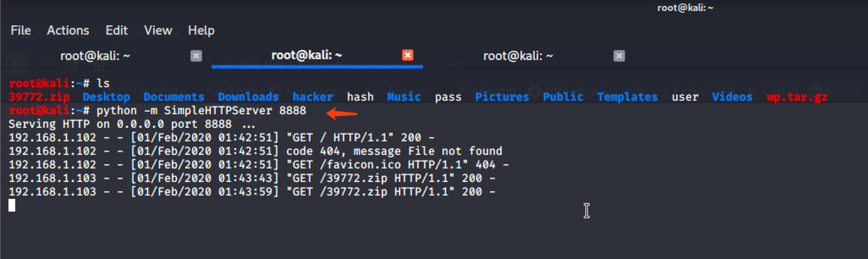Open the Edit menu
868x259 pixels.
116,30
